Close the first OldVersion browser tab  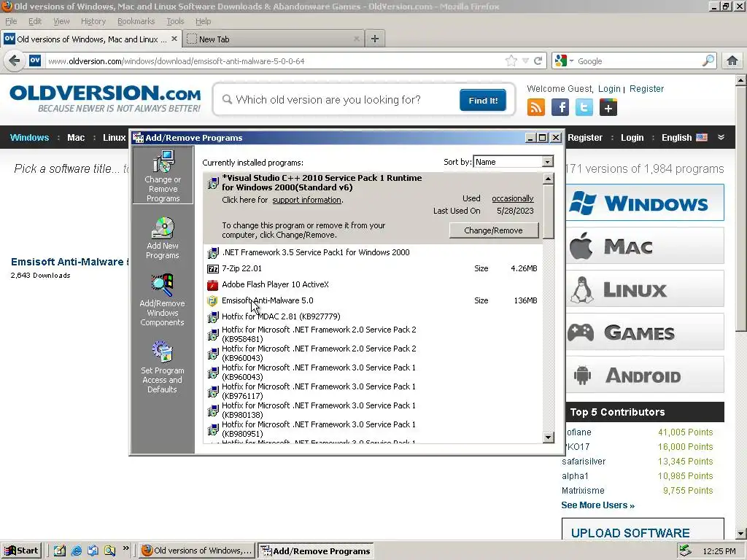[x=174, y=39]
